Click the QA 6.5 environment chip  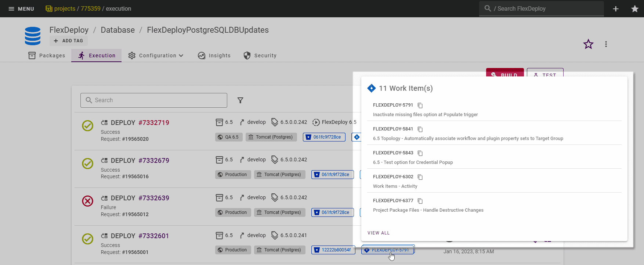click(229, 137)
